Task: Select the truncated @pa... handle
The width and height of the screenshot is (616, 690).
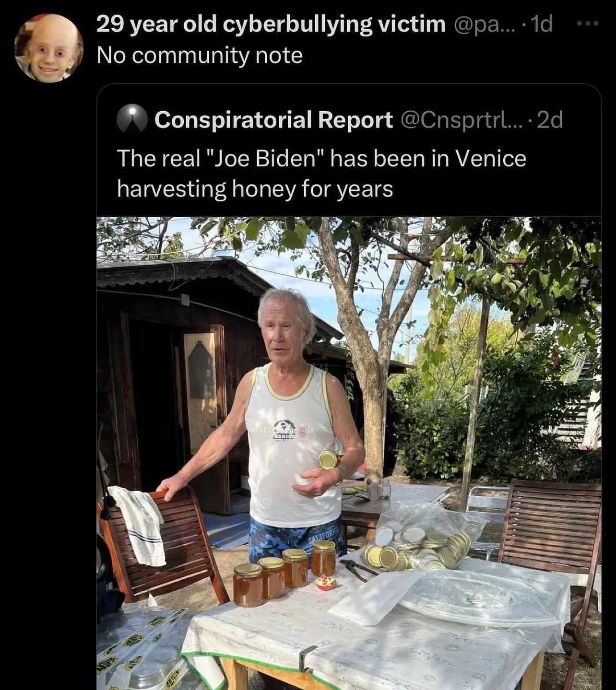Action: (x=486, y=24)
